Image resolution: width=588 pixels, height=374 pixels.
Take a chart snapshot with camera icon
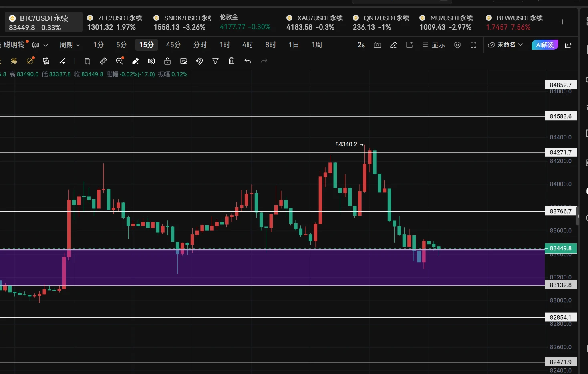(x=377, y=45)
